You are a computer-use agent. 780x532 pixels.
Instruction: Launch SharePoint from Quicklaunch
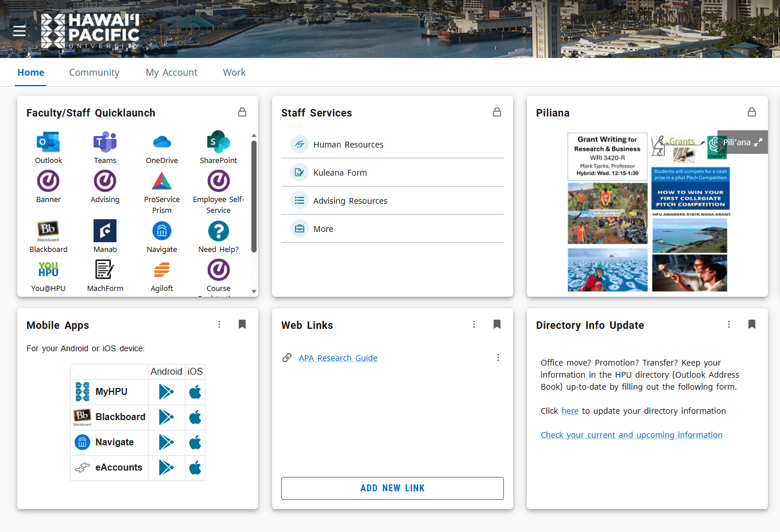pyautogui.click(x=219, y=142)
